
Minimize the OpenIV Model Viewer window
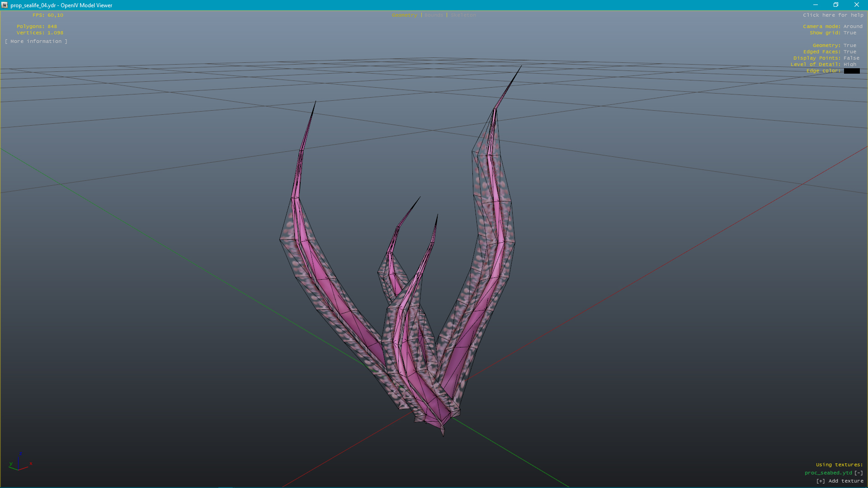pyautogui.click(x=816, y=5)
